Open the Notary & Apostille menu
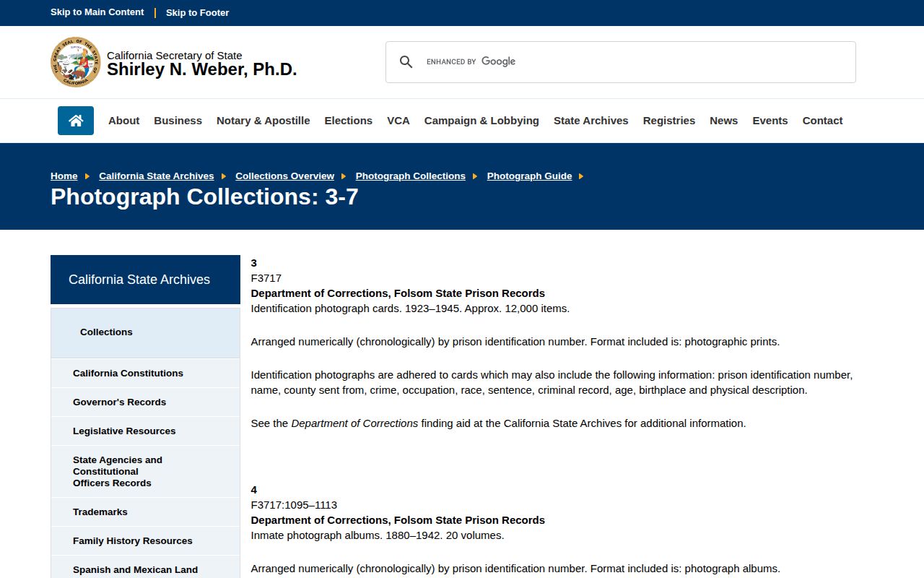The width and height of the screenshot is (924, 578). 263,121
